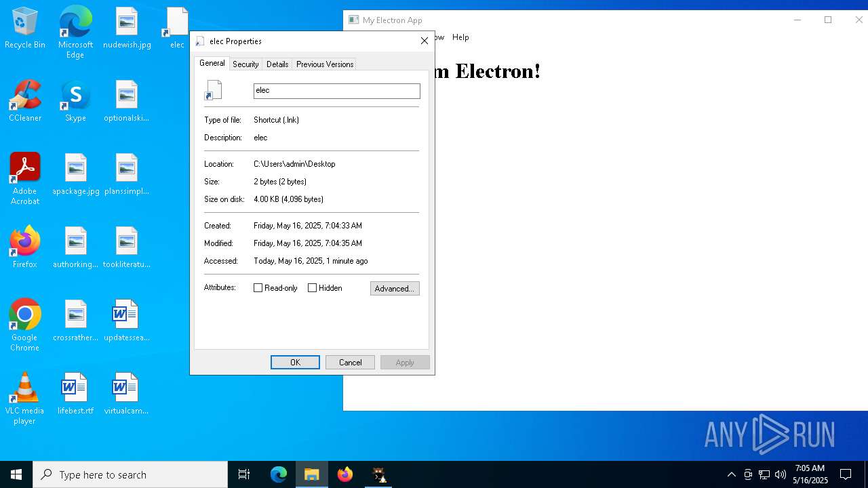Click the Cancel button
The image size is (868, 488).
350,363
